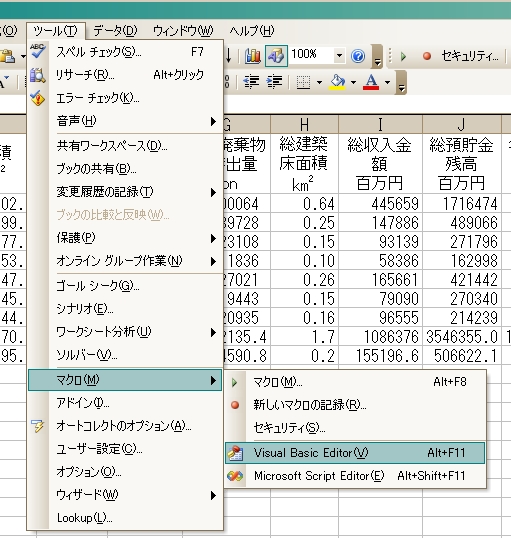
Task: Click cell containing 445659
Action: pyautogui.click(x=380, y=203)
